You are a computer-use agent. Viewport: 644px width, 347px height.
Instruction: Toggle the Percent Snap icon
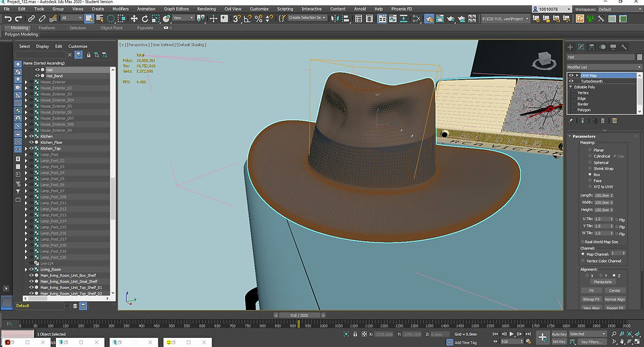[x=258, y=18]
